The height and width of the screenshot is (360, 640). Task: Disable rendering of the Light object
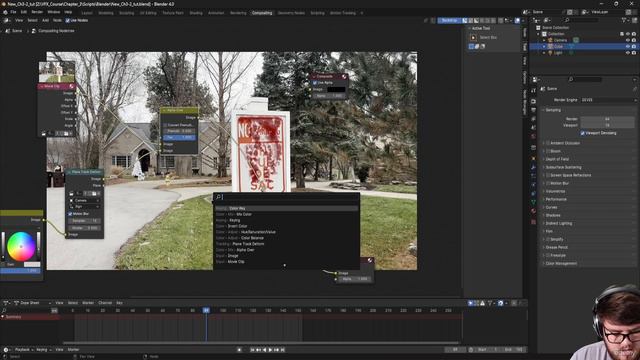pyautogui.click(x=634, y=53)
